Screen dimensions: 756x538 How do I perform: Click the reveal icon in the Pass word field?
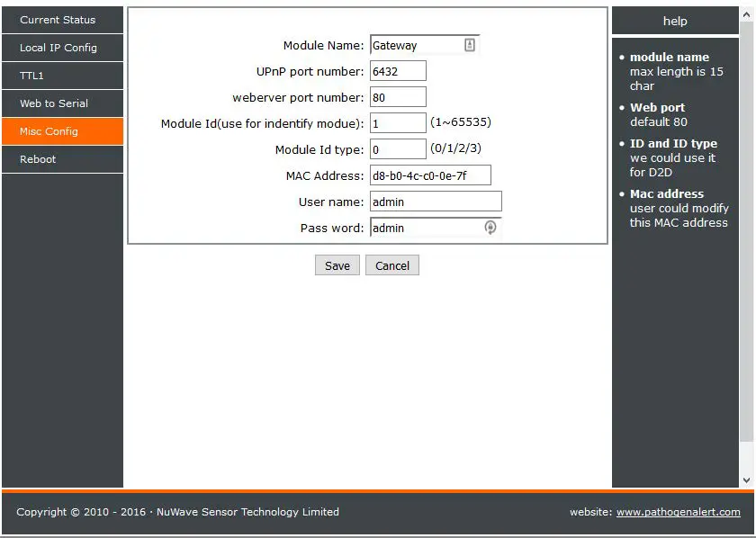(x=490, y=228)
